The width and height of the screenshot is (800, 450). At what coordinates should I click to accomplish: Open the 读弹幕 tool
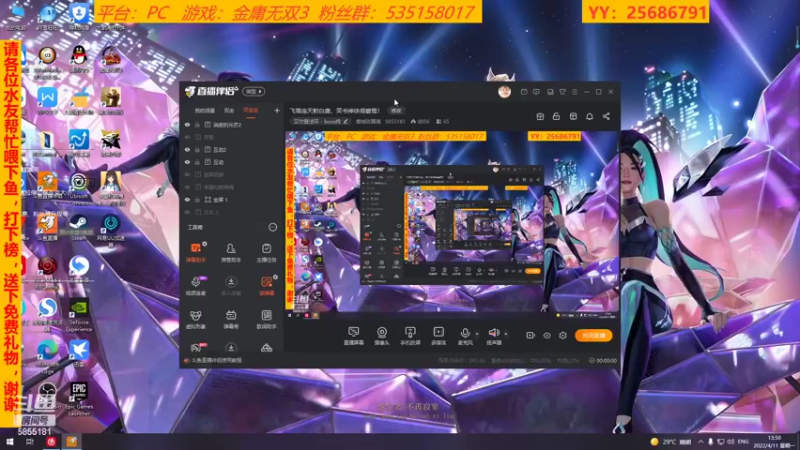coord(266,286)
